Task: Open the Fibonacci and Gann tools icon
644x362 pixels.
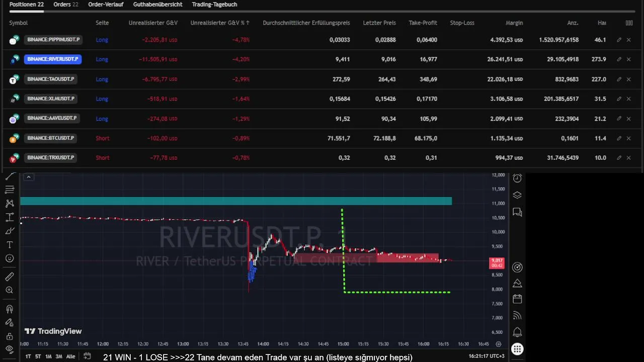Action: point(9,190)
